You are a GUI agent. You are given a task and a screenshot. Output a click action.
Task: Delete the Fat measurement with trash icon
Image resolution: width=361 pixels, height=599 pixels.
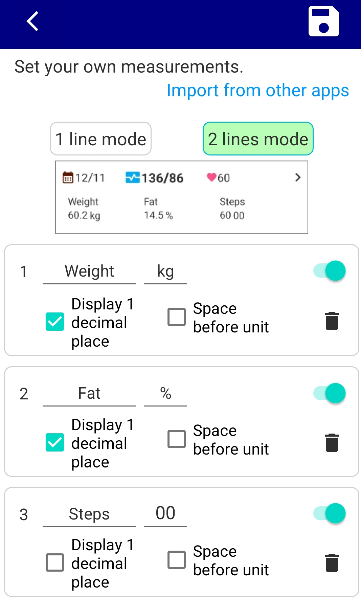pos(332,443)
